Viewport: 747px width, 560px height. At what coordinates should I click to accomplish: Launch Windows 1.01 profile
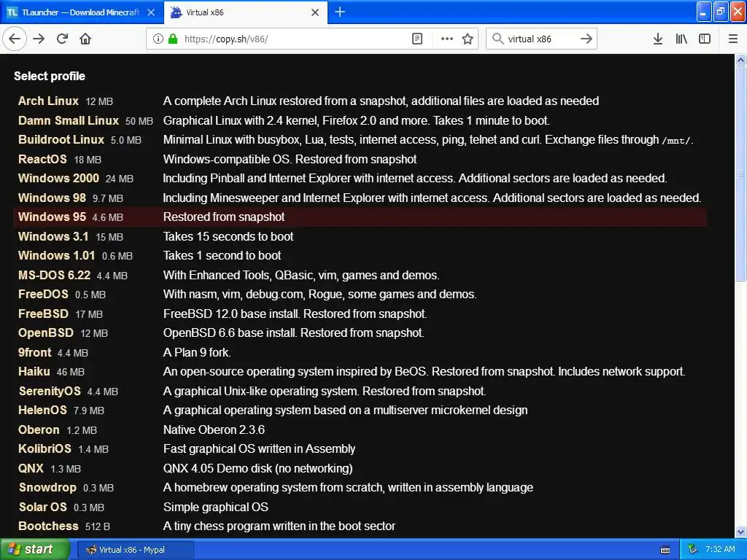tap(56, 255)
